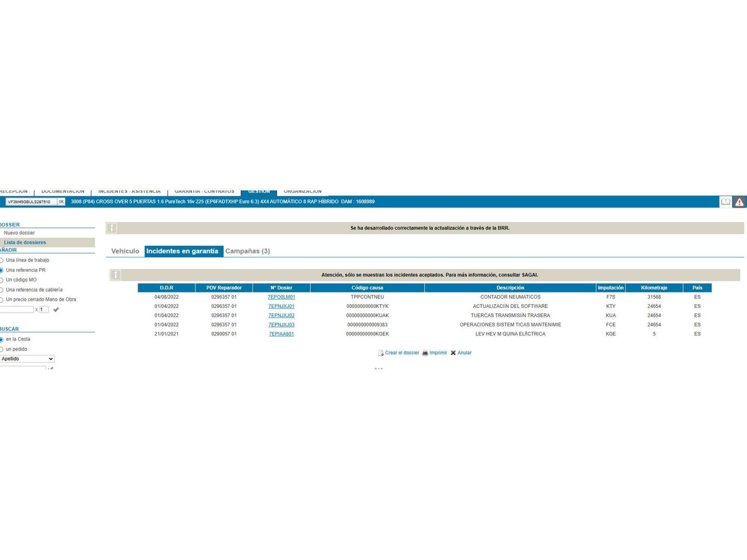Open dossier link 7EPO0LM01

(x=281, y=297)
